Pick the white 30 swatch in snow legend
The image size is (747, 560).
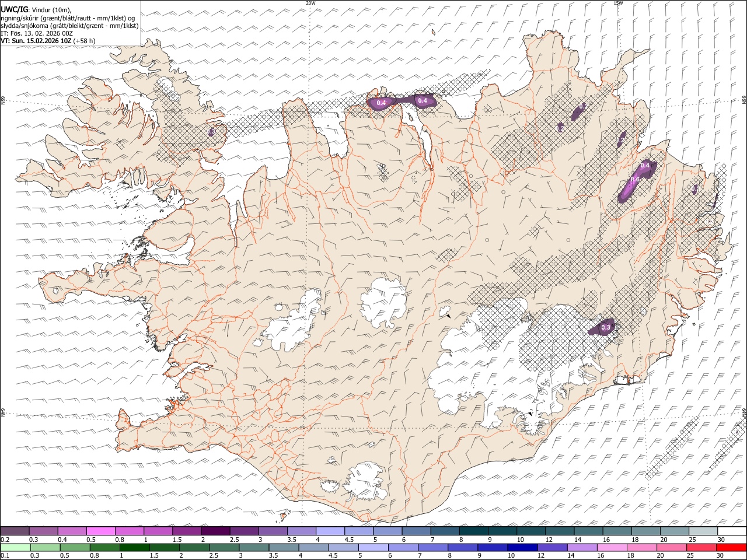(731, 531)
